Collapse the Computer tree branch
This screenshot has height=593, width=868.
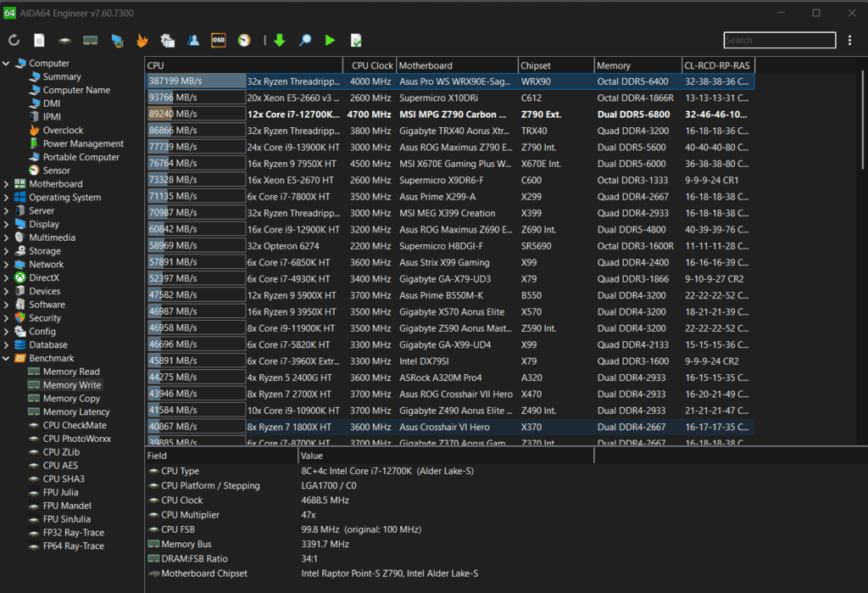(7, 63)
